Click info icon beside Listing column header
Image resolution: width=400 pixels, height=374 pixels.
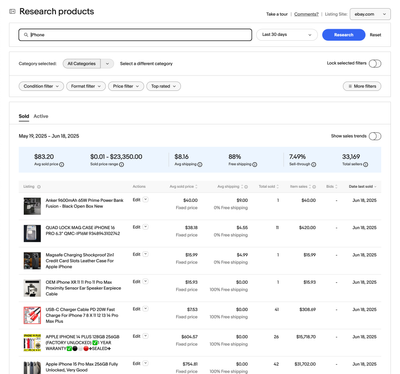tap(39, 187)
